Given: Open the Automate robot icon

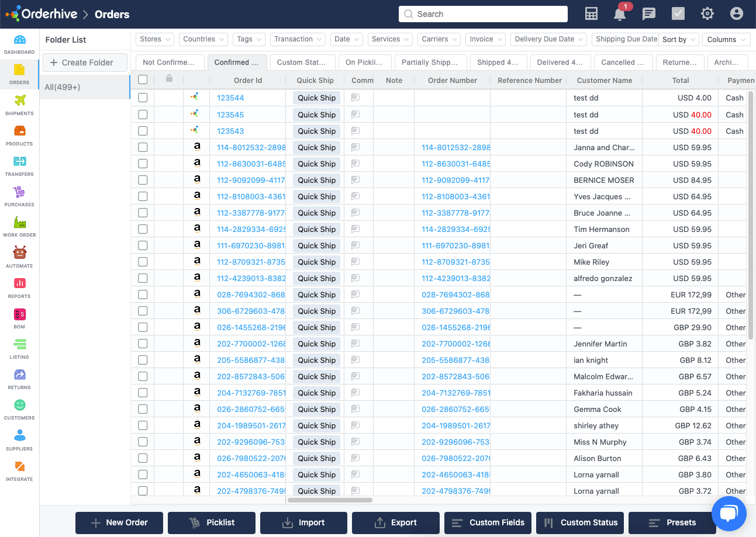Looking at the screenshot, I should (19, 257).
